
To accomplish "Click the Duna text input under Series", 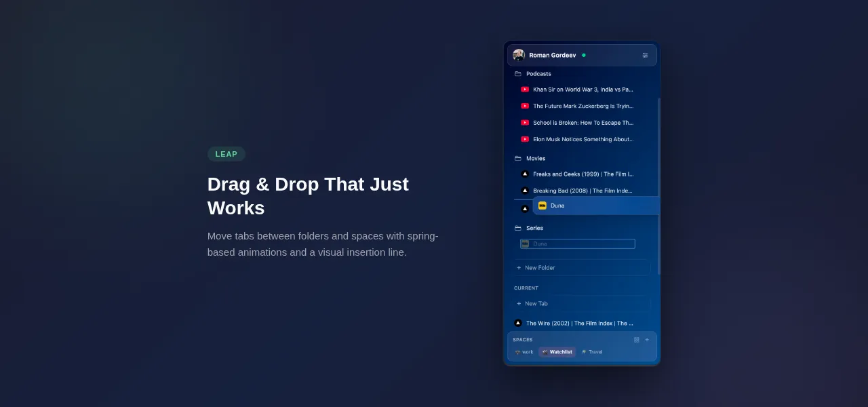I will pos(577,244).
